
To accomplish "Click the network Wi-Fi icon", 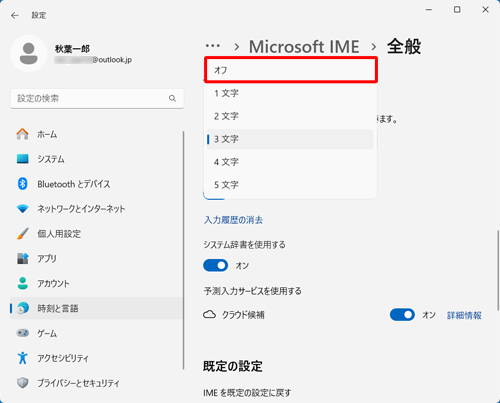I will (22, 209).
